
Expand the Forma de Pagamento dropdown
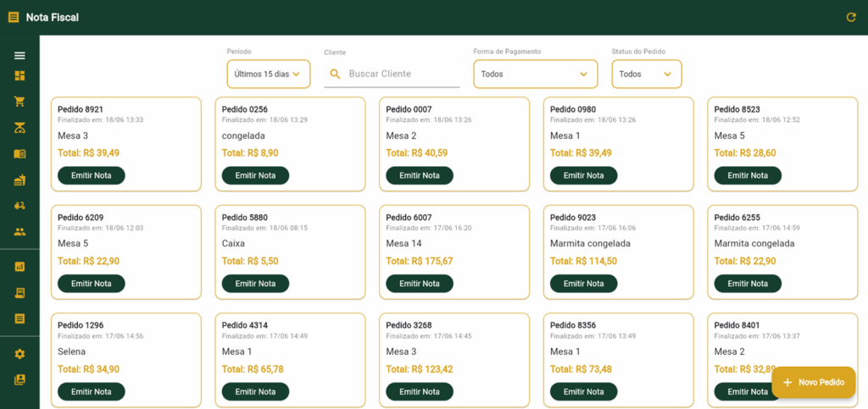tap(536, 74)
